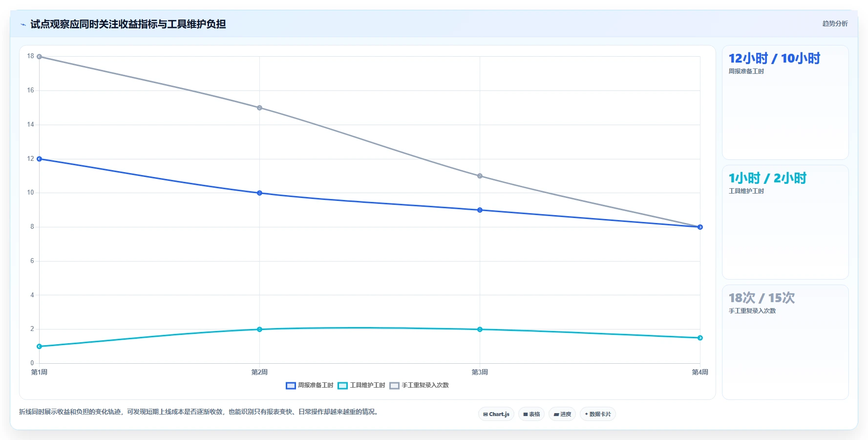The height and width of the screenshot is (440, 868).
Task: Click the description text below the chart
Action: tap(198, 412)
